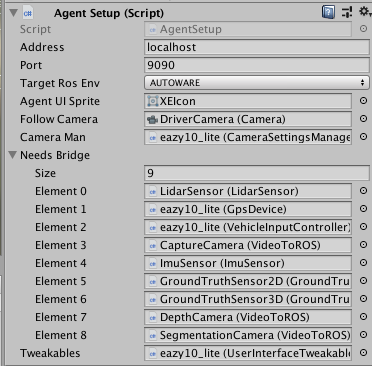The width and height of the screenshot is (372, 366).
Task: Open object picker for Agent UI Sprite
Action: (363, 101)
